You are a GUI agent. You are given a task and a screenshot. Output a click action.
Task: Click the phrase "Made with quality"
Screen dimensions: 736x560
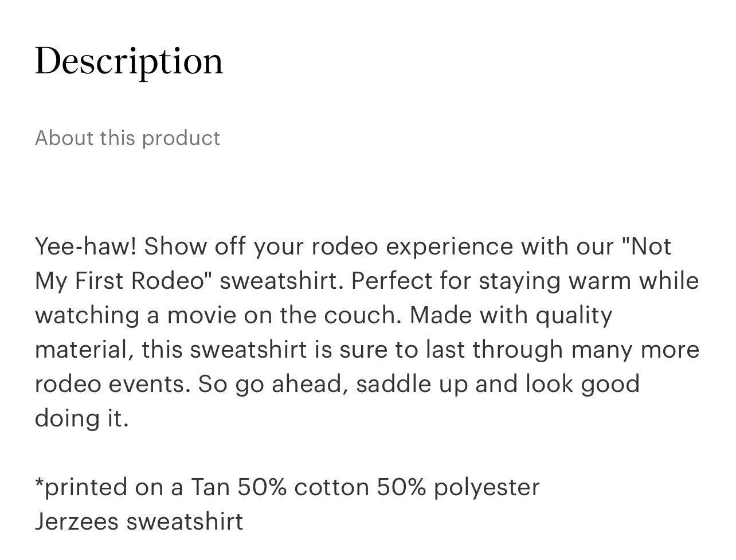coord(511,315)
